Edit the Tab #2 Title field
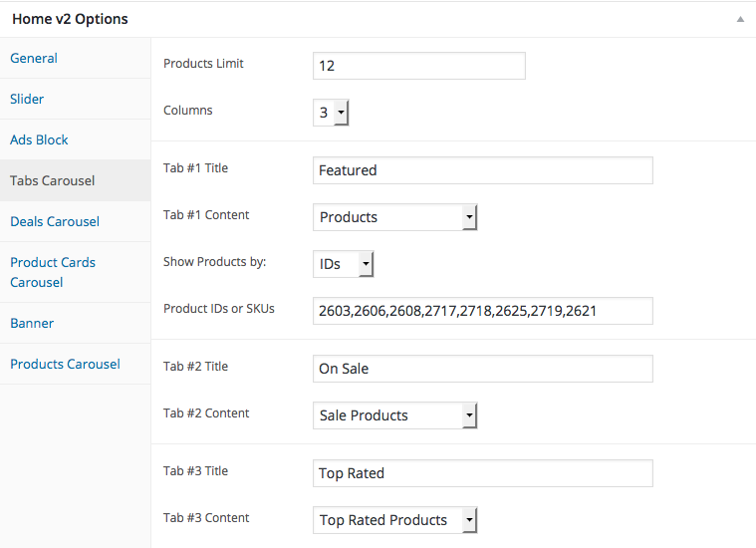Screen dimensions: 756x548 pyautogui.click(x=483, y=369)
